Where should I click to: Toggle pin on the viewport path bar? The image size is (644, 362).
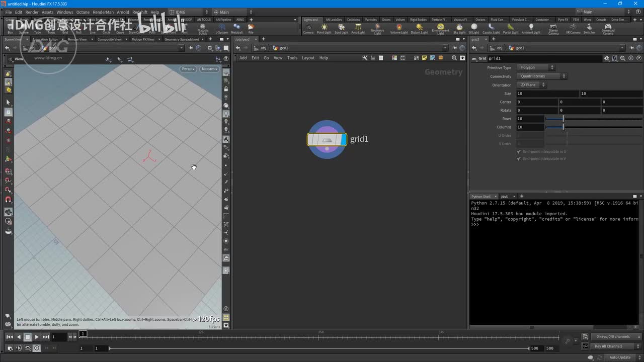pyautogui.click(x=191, y=48)
